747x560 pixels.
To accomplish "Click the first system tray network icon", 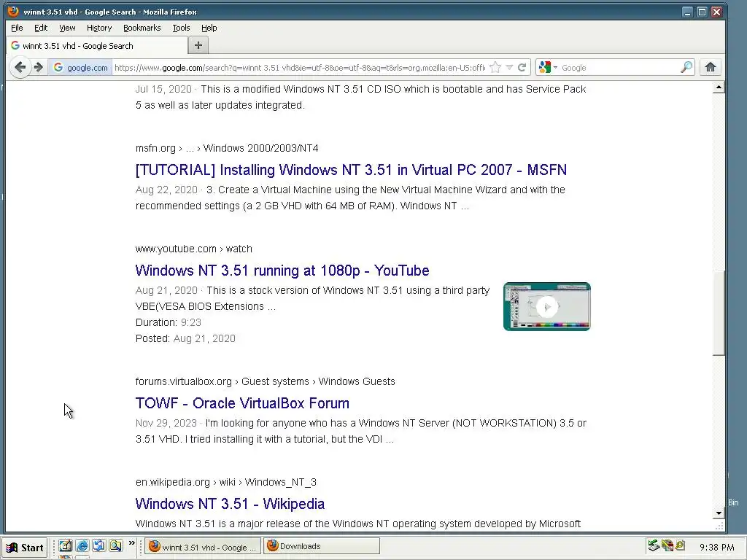I will pos(654,545).
